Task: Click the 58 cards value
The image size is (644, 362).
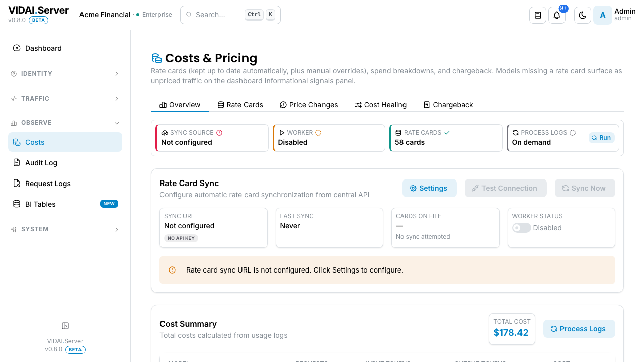Action: tap(410, 142)
